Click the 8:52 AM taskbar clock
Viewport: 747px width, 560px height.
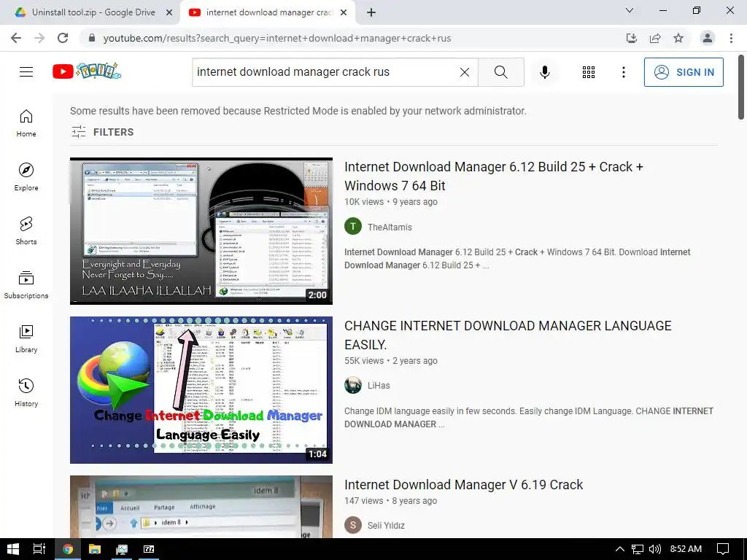tap(686, 549)
